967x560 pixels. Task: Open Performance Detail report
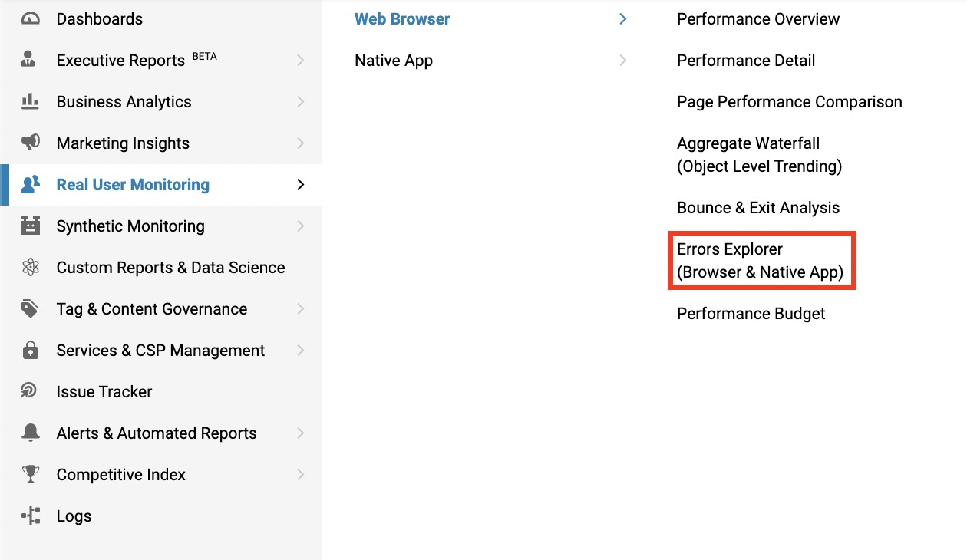point(746,61)
